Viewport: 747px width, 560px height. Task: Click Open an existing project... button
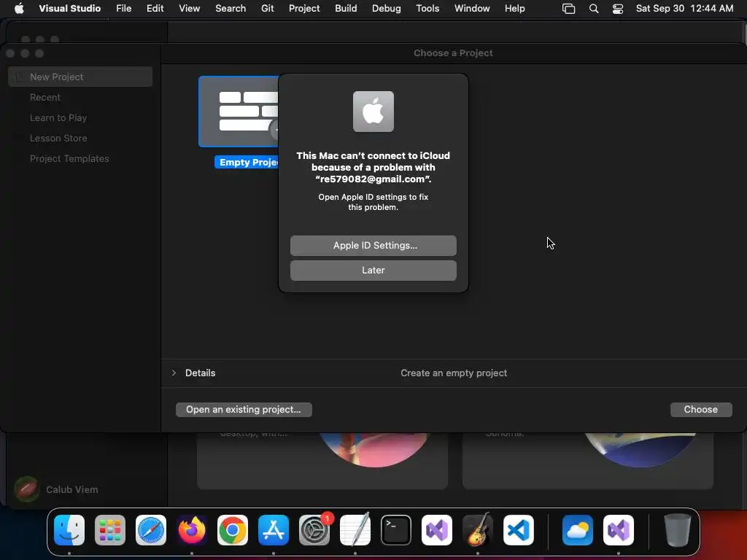point(244,410)
